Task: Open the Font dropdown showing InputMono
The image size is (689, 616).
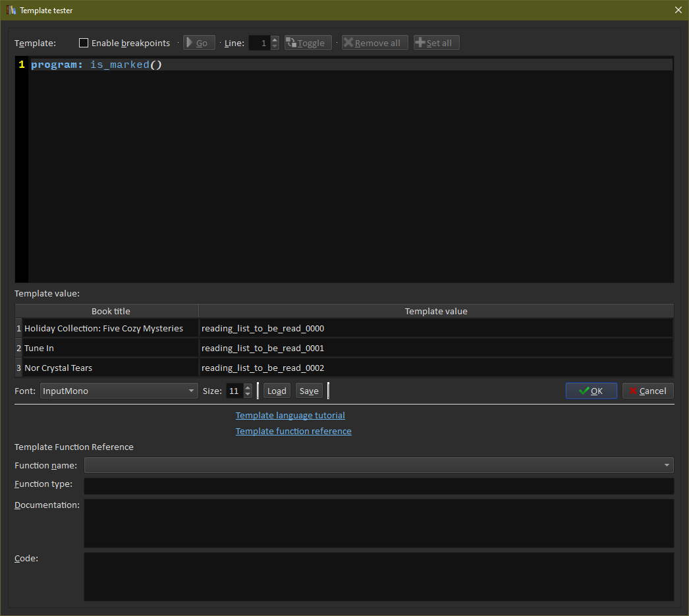Action: (119, 391)
